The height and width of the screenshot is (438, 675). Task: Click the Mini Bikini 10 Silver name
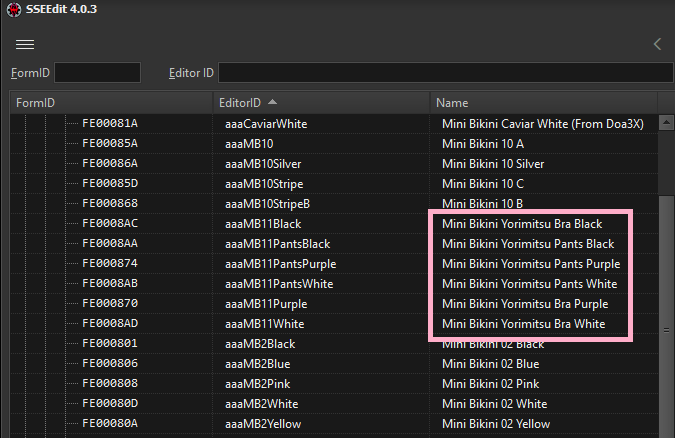[493, 164]
